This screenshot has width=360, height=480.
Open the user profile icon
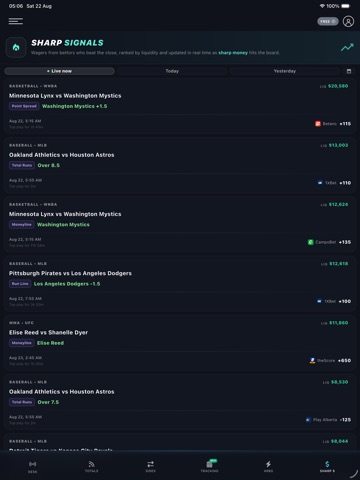(348, 21)
